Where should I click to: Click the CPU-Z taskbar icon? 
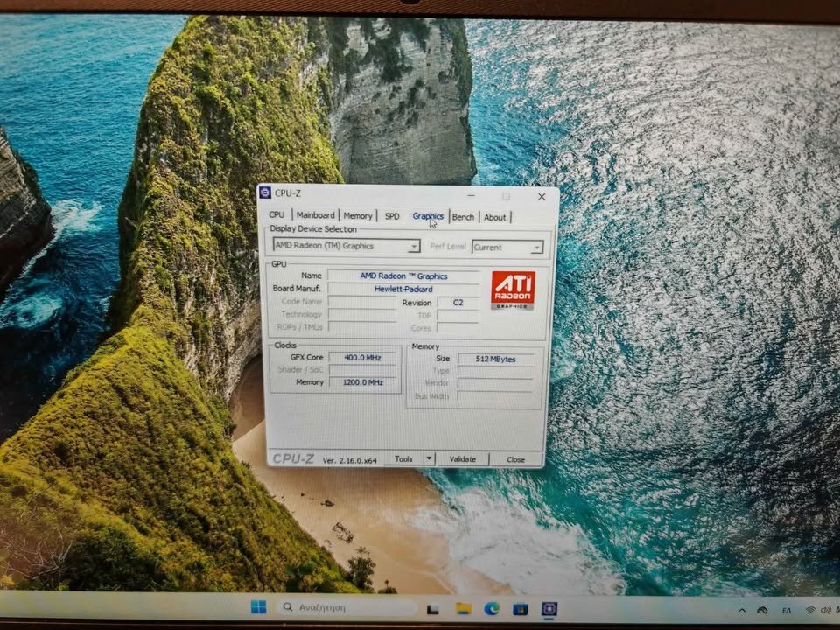point(549,609)
